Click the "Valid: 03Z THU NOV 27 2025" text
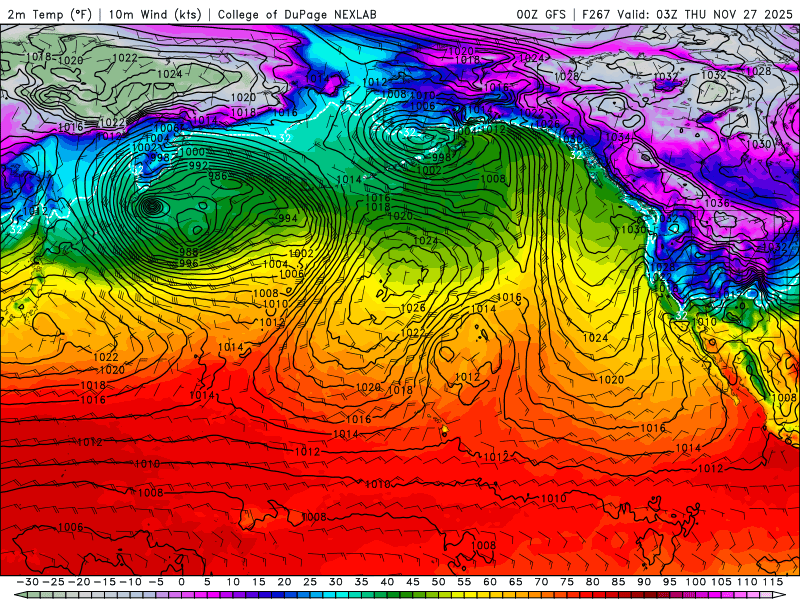Image resolution: width=800 pixels, height=600 pixels. [x=705, y=14]
